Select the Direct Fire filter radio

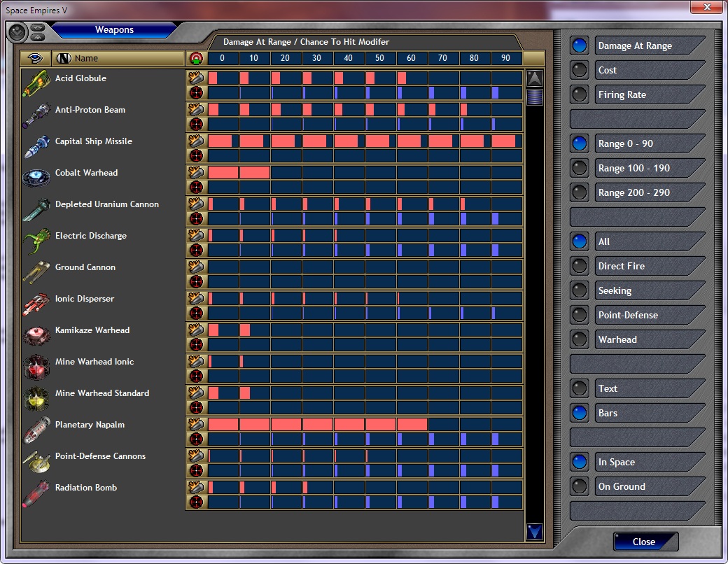[x=580, y=266]
